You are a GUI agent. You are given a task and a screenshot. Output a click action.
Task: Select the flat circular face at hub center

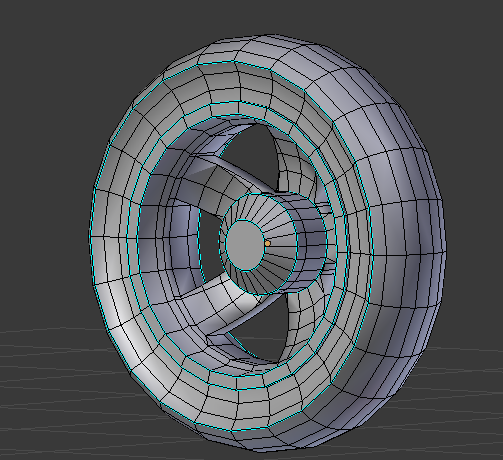[x=245, y=245]
